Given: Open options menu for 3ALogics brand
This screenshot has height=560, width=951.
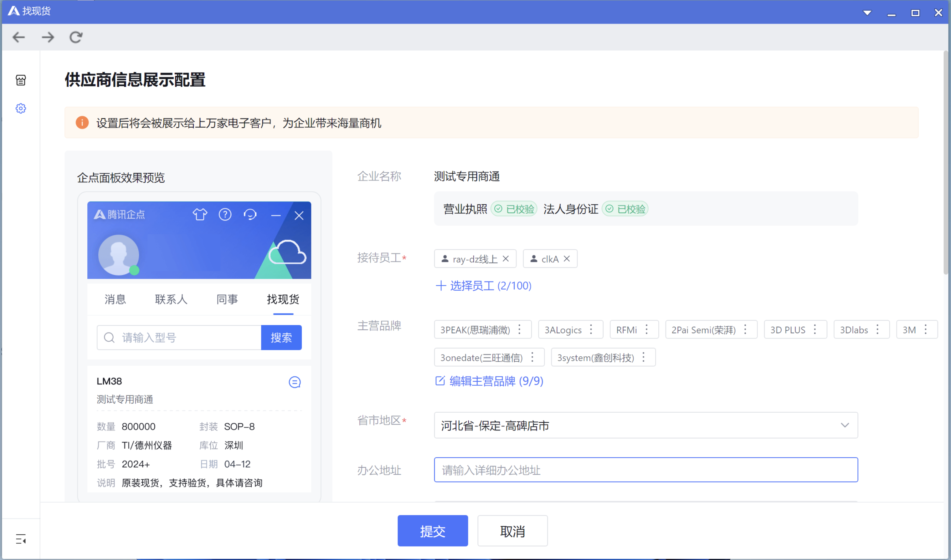Looking at the screenshot, I should pyautogui.click(x=591, y=329).
